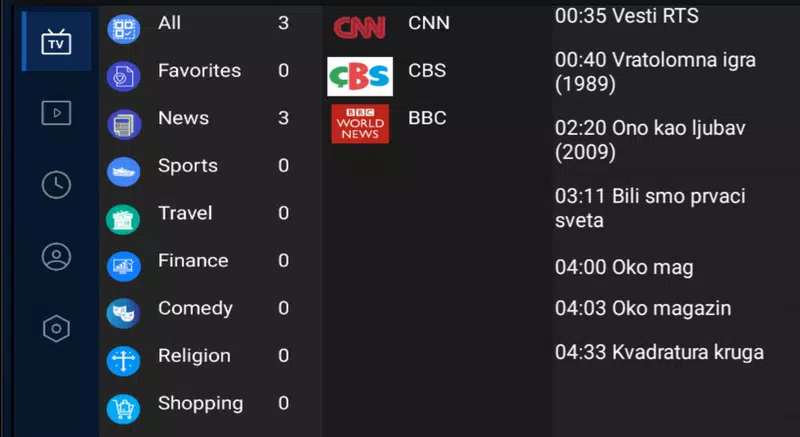Viewport: 800px width, 437px height.
Task: Select the Favorites category
Action: [x=199, y=71]
